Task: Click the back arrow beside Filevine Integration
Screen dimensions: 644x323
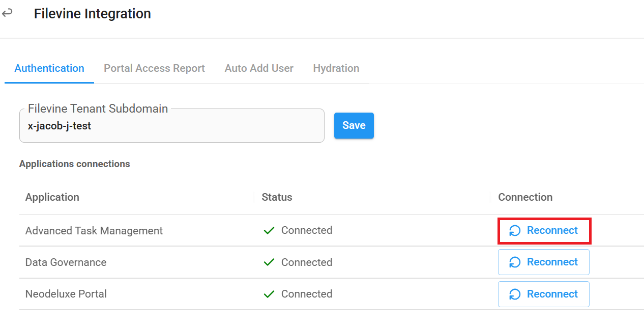Action: tap(7, 13)
